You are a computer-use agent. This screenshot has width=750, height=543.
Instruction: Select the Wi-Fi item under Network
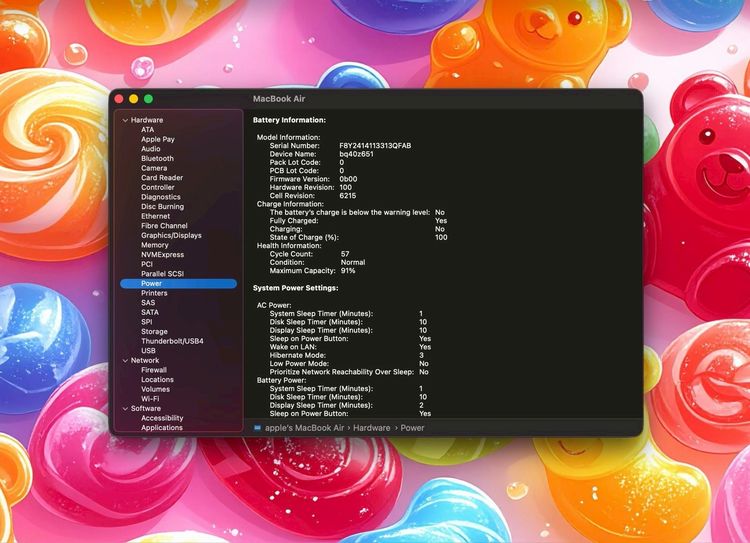coord(150,398)
